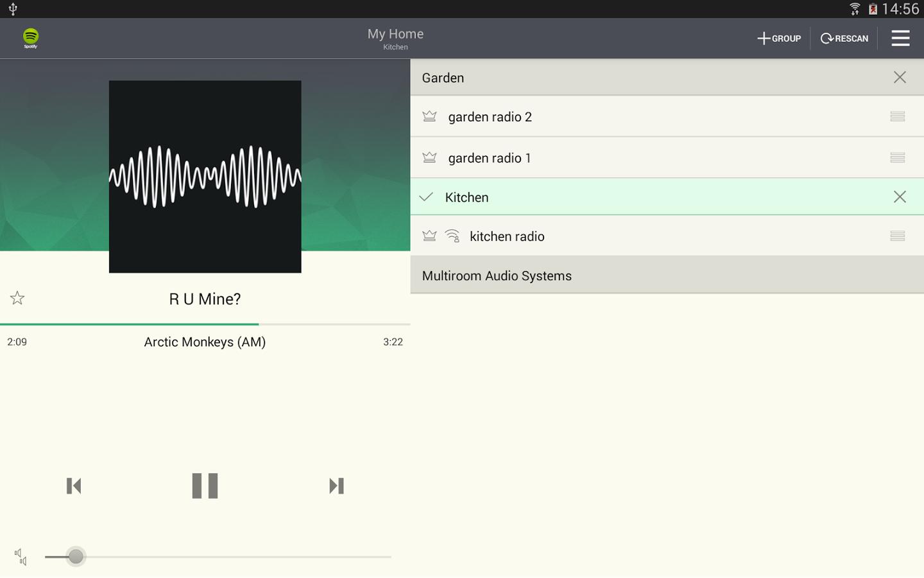924x578 pixels.
Task: Select garden radio 1 device
Action: (x=667, y=157)
